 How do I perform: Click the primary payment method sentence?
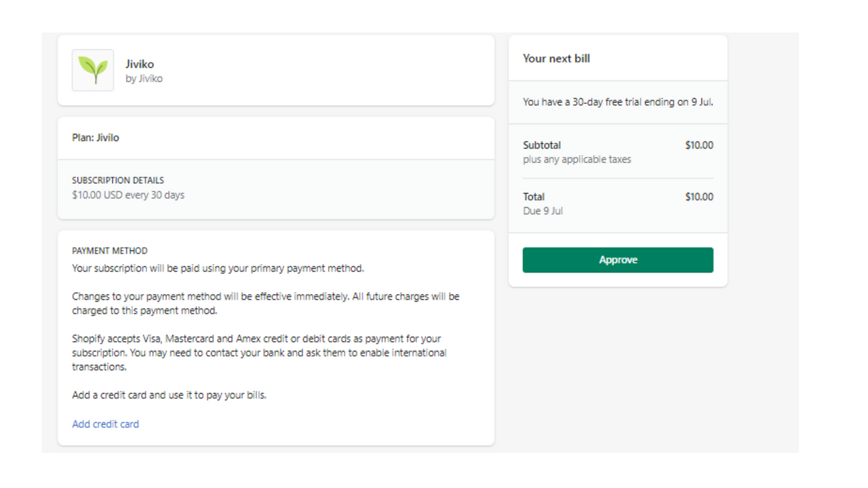218,268
